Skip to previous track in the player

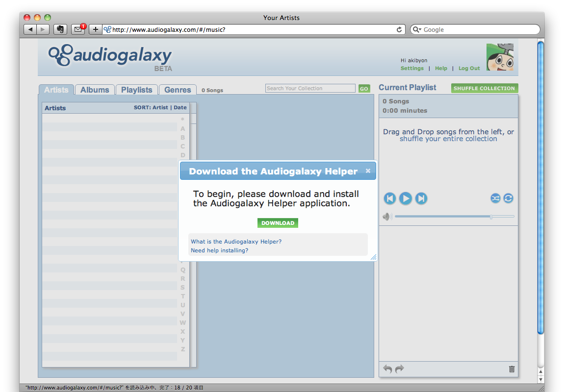coord(389,198)
